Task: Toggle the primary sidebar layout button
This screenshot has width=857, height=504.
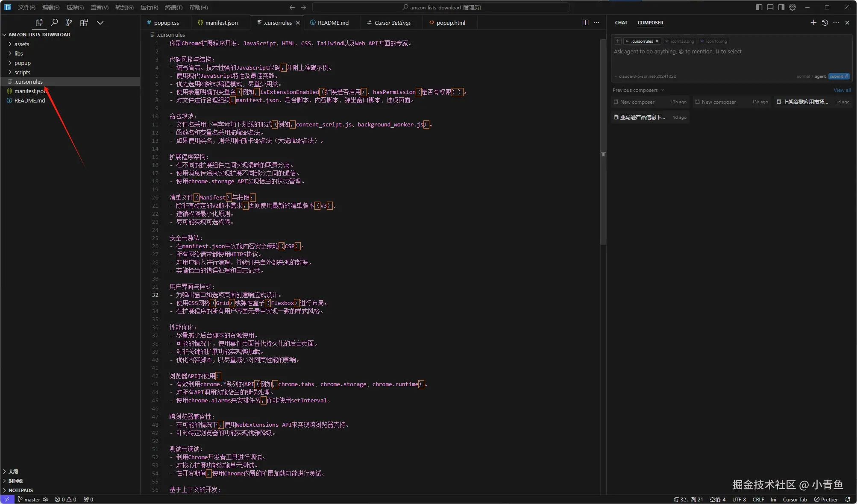Action: point(759,7)
